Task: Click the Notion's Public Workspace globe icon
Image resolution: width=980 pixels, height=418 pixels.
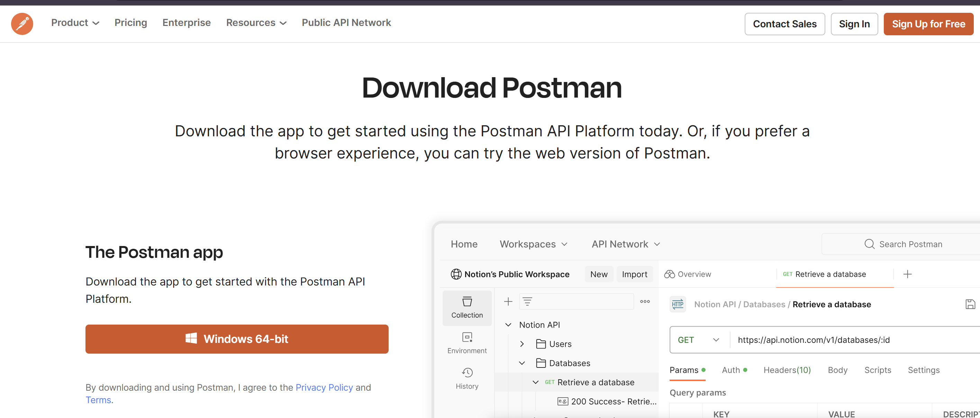Action: click(x=456, y=274)
